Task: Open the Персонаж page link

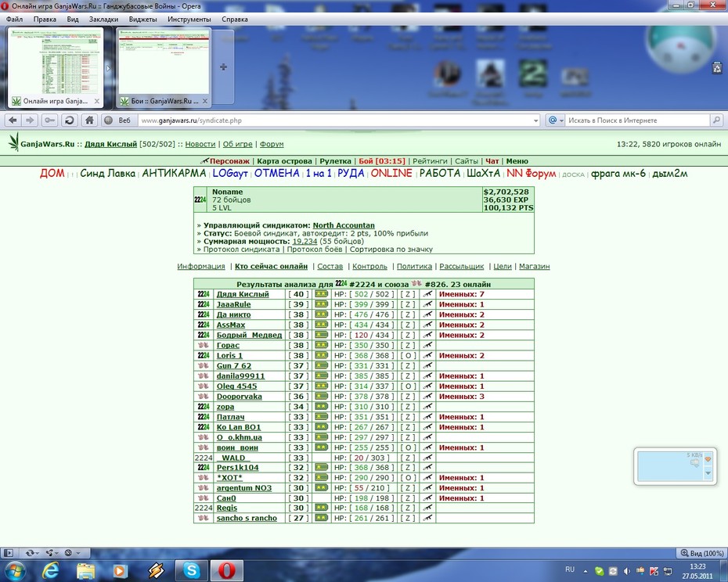Action: tap(229, 161)
